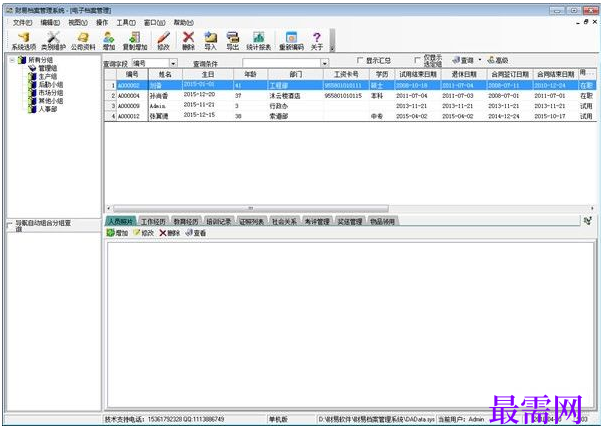
Task: Click the 部门 column header
Action: pyautogui.click(x=296, y=74)
